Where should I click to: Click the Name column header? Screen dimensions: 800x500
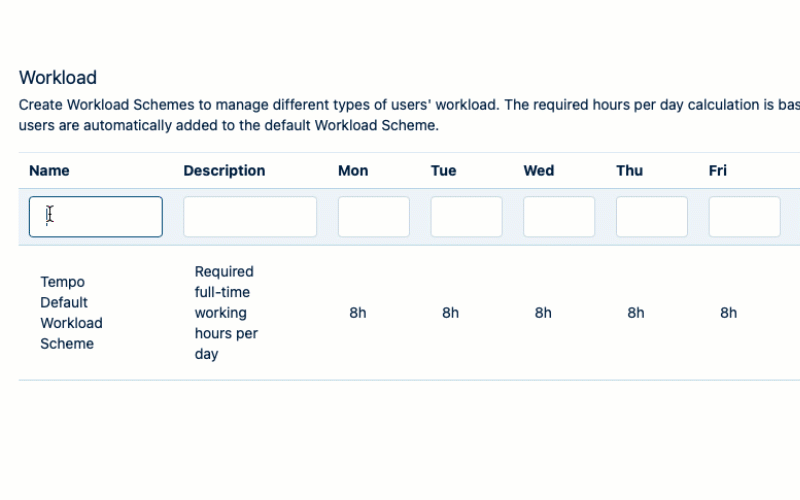pyautogui.click(x=49, y=171)
